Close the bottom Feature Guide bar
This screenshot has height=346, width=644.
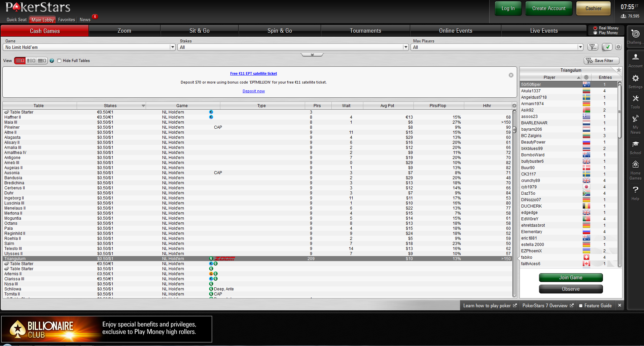tap(619, 306)
